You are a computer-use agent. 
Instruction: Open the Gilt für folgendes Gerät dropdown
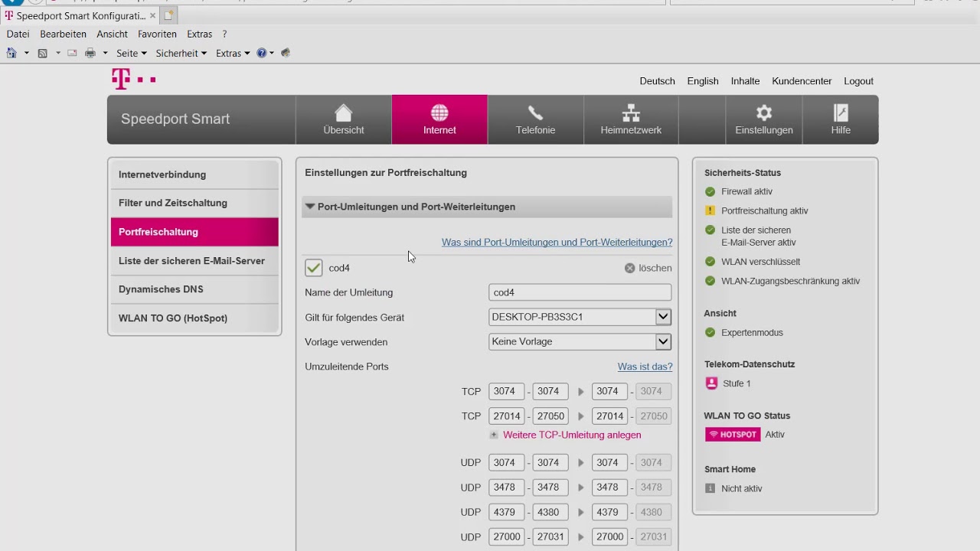point(663,317)
